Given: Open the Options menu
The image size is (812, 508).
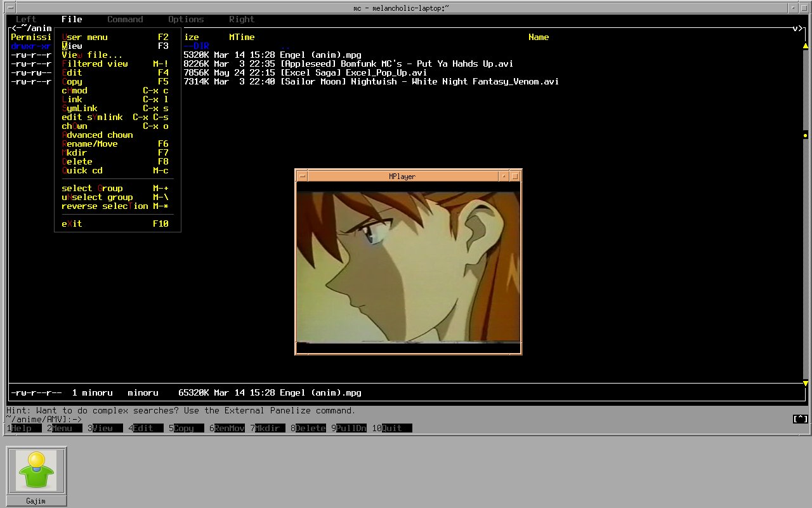Looking at the screenshot, I should tap(186, 20).
